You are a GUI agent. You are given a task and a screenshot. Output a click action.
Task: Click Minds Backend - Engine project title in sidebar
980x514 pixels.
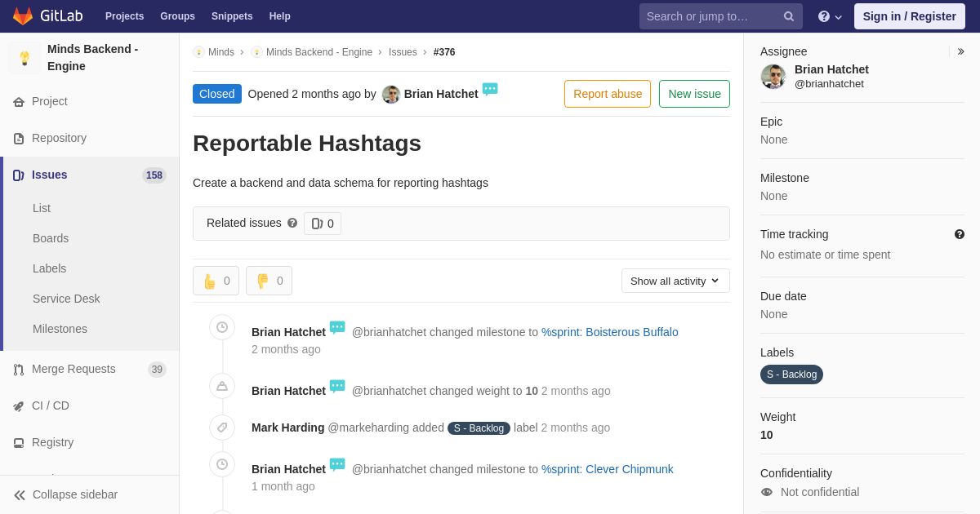93,58
